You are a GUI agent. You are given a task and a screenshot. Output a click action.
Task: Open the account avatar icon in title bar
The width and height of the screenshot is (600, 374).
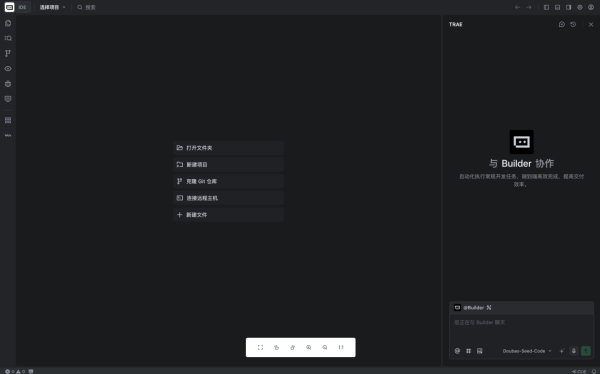pyautogui.click(x=591, y=7)
